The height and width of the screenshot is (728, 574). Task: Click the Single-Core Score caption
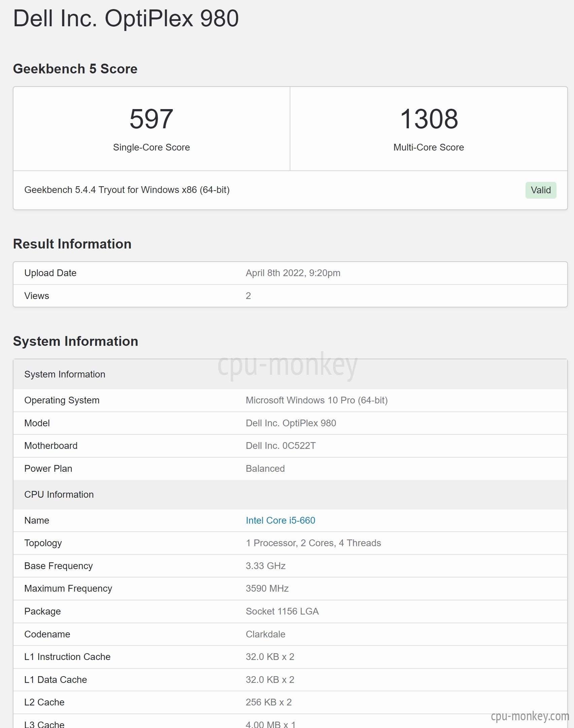pos(151,147)
